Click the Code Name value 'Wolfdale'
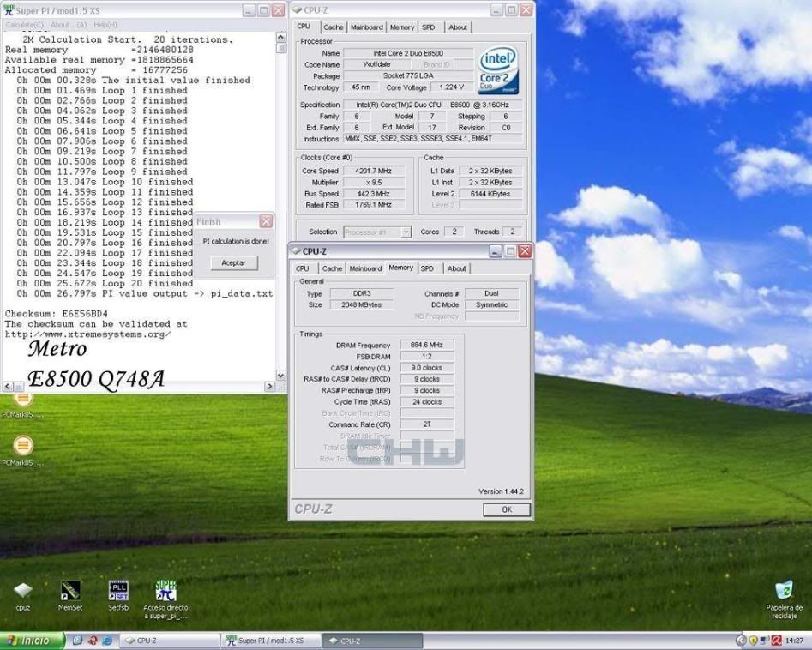 point(376,64)
